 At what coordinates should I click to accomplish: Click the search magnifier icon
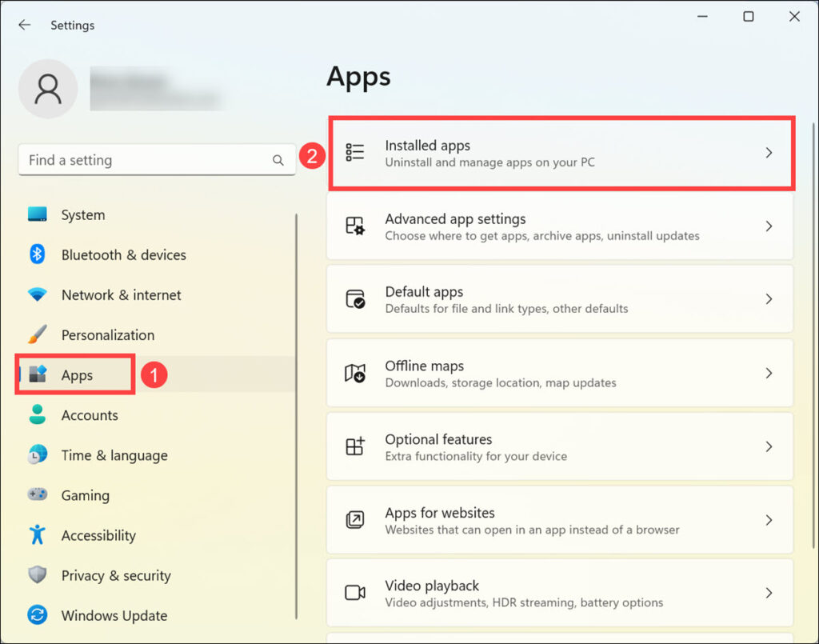pos(278,160)
